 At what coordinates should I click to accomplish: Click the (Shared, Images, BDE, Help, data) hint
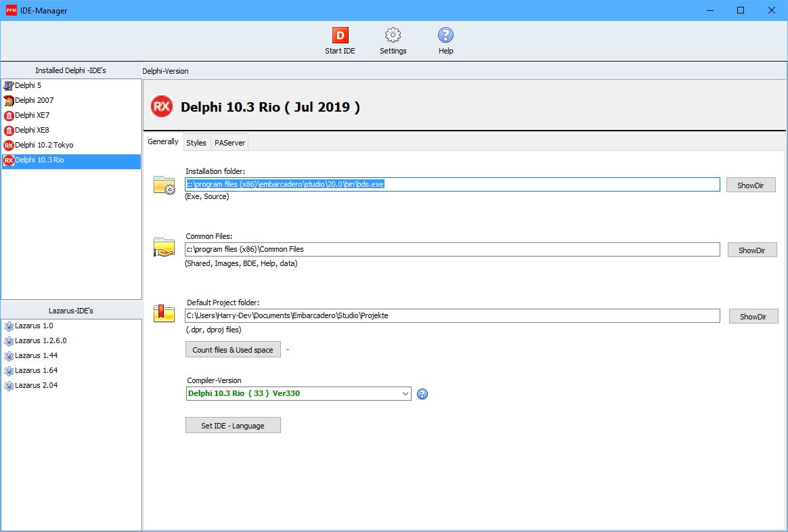pos(241,263)
